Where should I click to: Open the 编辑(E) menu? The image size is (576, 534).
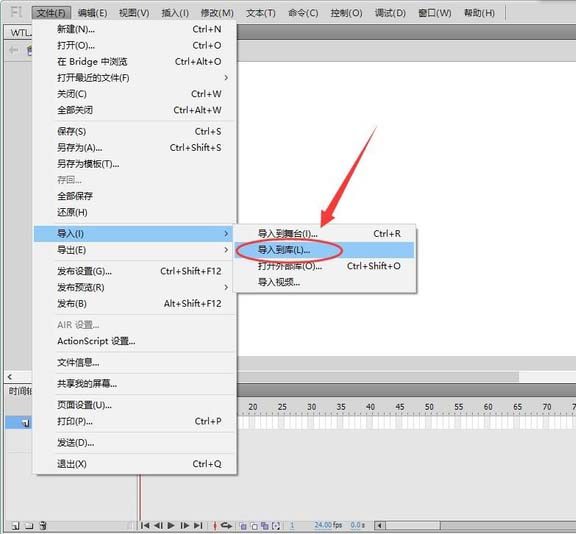click(x=93, y=13)
